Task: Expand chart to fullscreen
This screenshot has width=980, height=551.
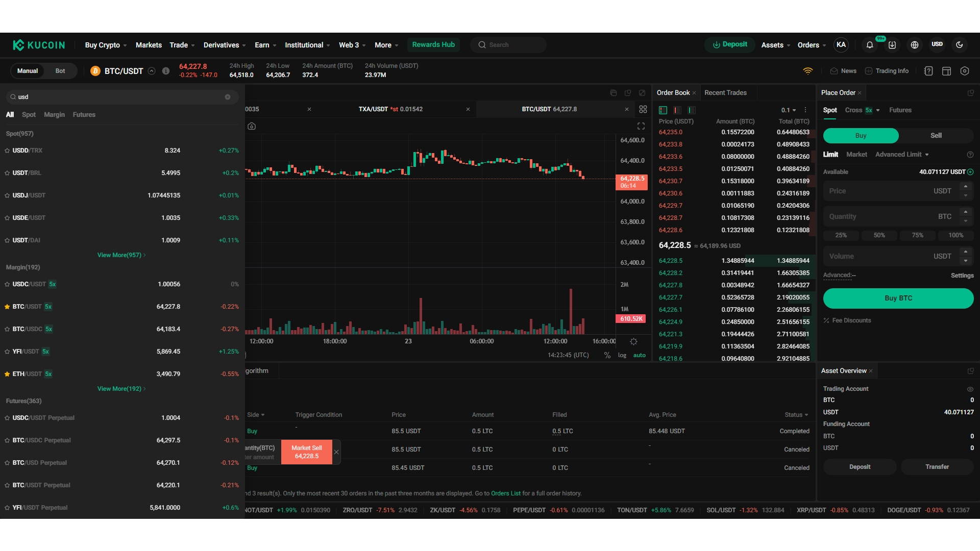Action: (641, 126)
